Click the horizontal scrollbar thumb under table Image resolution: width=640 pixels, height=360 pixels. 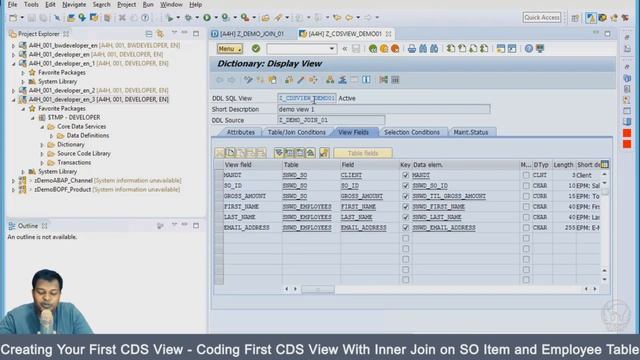318,289
